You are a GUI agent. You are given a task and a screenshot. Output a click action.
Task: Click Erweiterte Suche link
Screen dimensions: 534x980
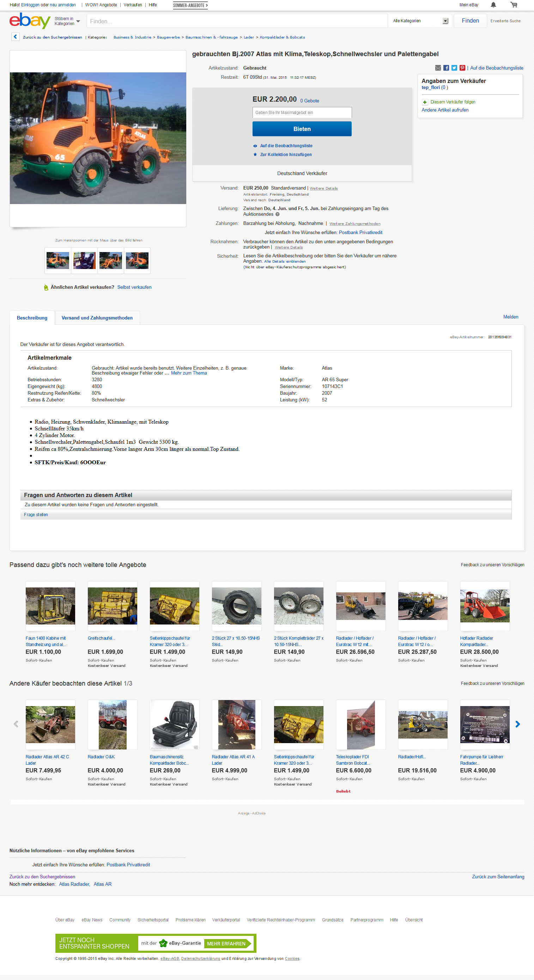[505, 21]
